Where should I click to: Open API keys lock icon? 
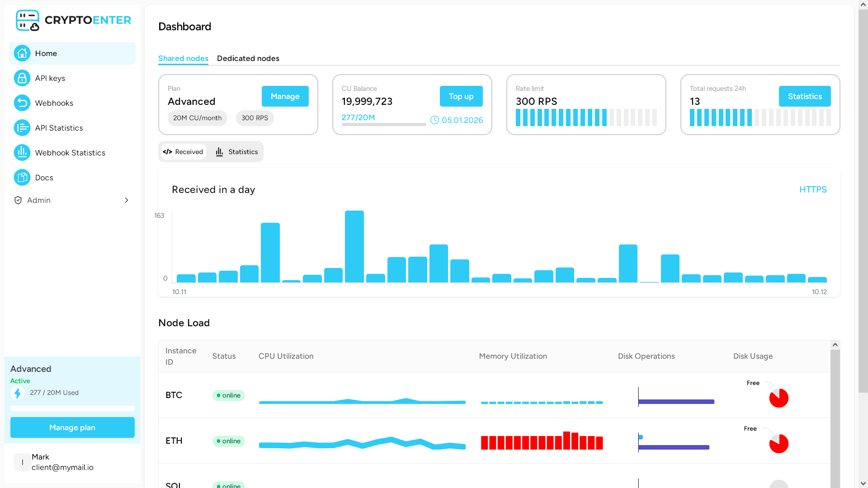pyautogui.click(x=22, y=78)
